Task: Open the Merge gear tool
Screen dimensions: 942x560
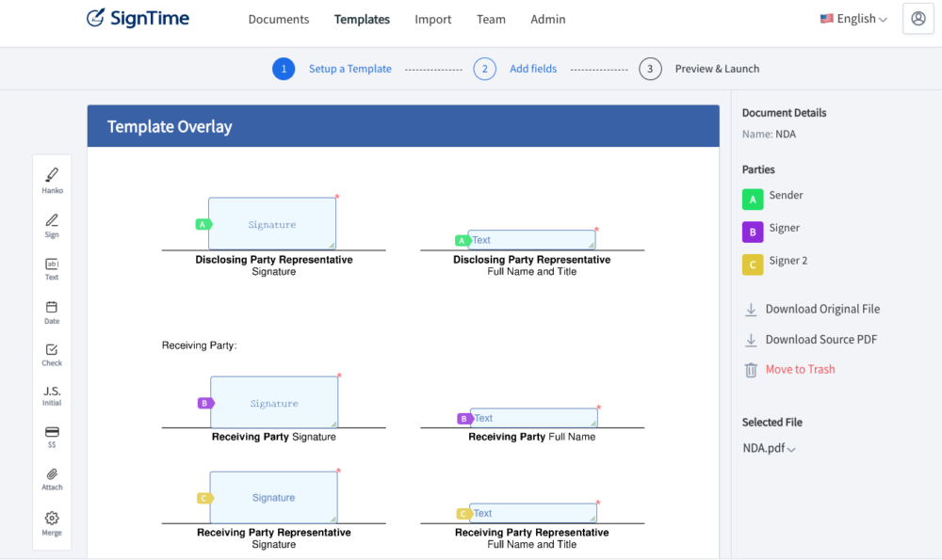Action: tap(52, 522)
